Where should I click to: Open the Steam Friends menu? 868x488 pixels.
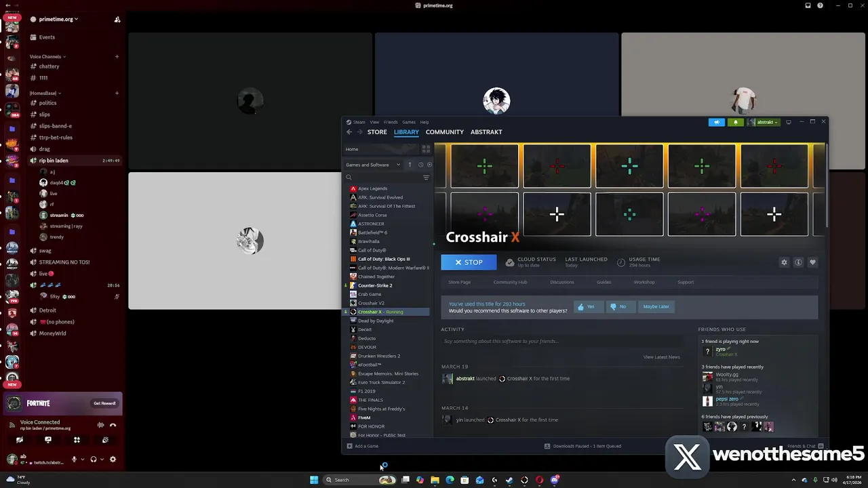(x=391, y=122)
